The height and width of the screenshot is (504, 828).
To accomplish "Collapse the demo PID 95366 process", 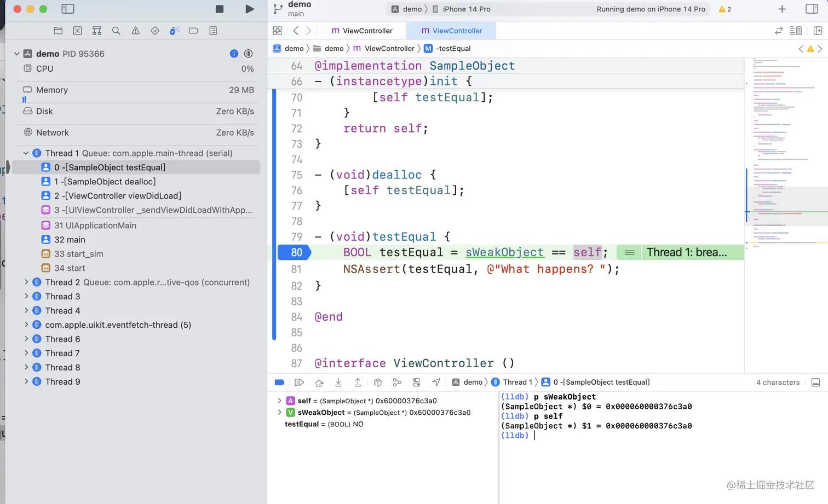I will pyautogui.click(x=16, y=54).
